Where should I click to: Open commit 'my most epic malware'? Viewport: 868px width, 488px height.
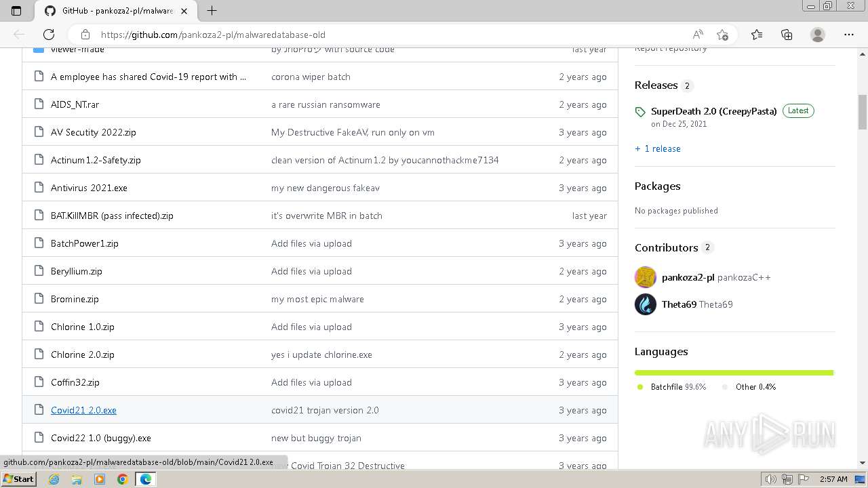click(317, 299)
